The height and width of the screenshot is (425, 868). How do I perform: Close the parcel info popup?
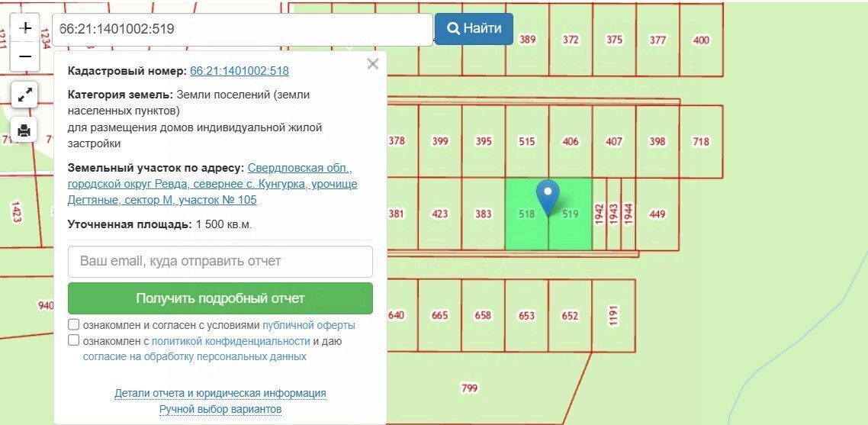point(372,64)
